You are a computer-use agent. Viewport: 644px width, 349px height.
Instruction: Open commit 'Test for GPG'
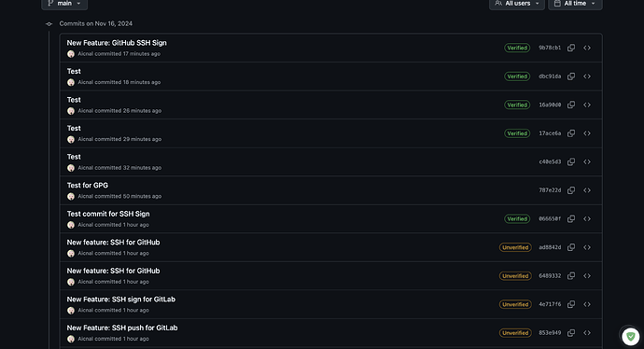tap(88, 185)
